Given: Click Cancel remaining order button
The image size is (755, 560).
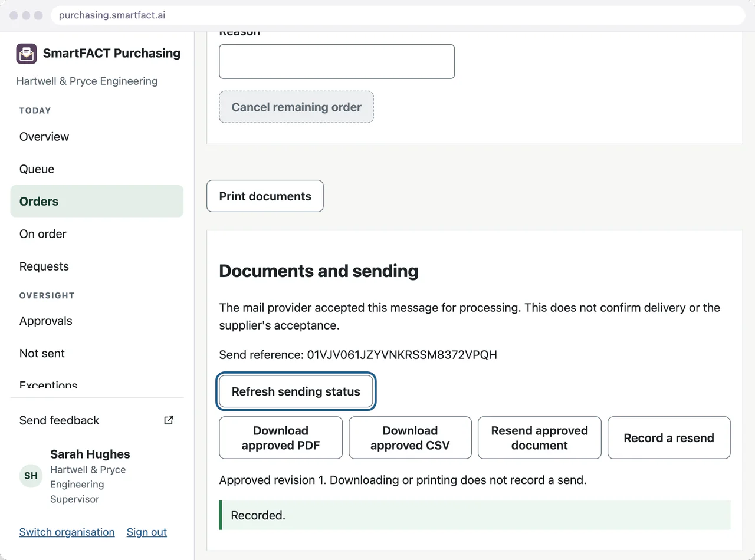Looking at the screenshot, I should pos(296,107).
